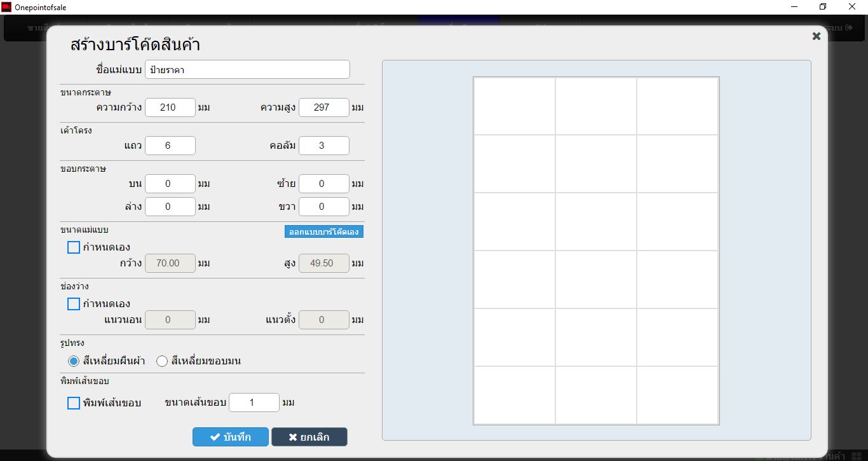Click the template name field ป้ายราคา
The width and height of the screenshot is (868, 461).
pos(247,70)
